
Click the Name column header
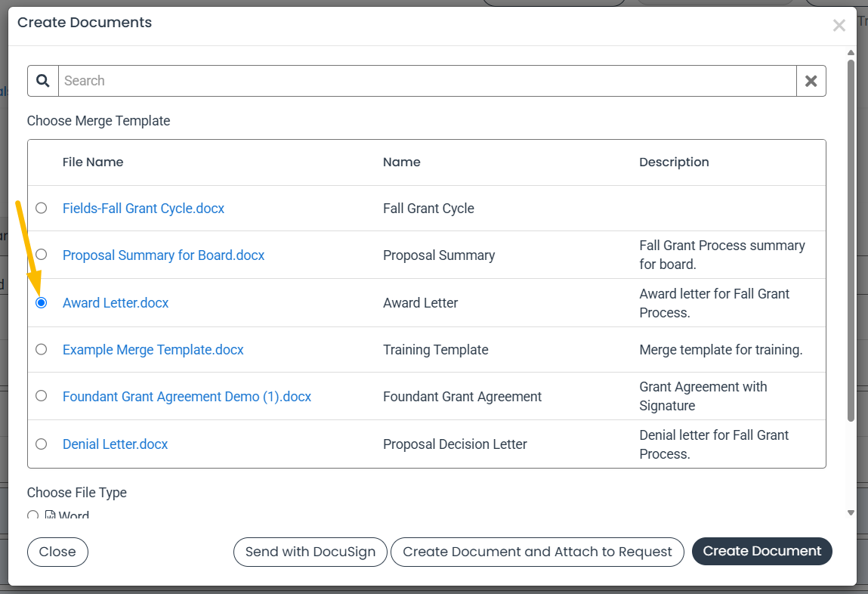pos(401,162)
